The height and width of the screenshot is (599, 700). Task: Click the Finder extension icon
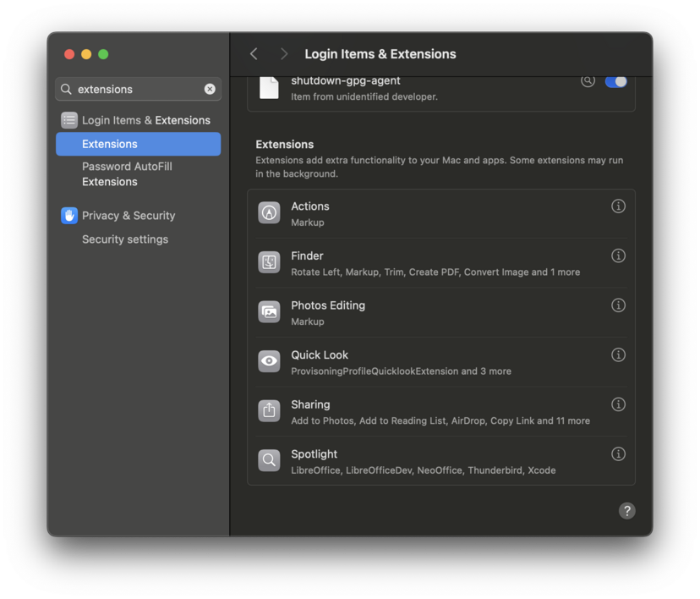coord(269,262)
